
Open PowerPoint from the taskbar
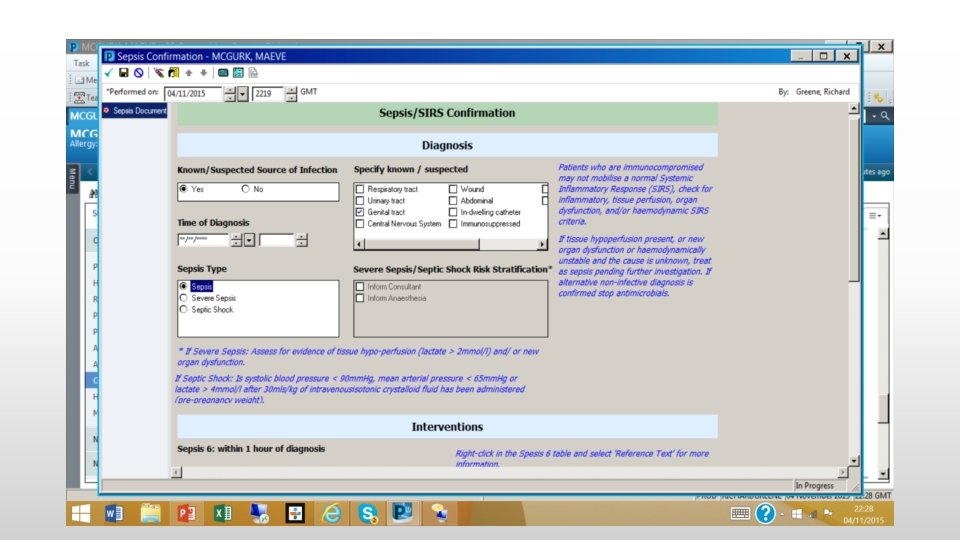(187, 513)
